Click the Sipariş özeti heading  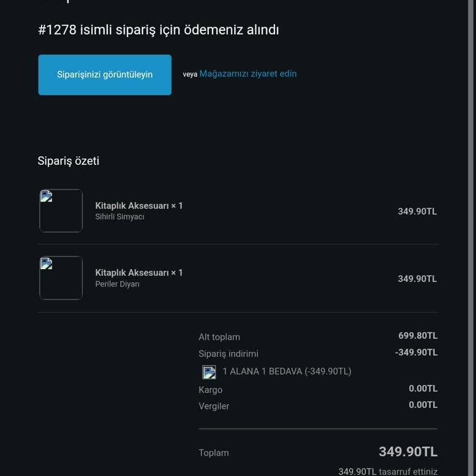pos(68,161)
